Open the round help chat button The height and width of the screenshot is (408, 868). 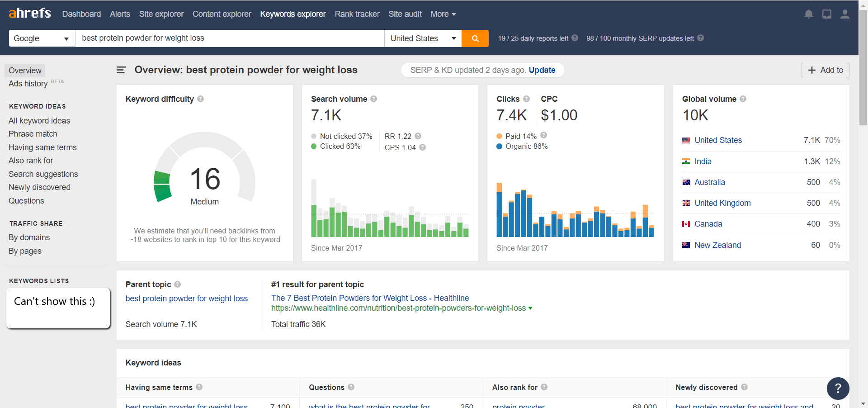(838, 388)
